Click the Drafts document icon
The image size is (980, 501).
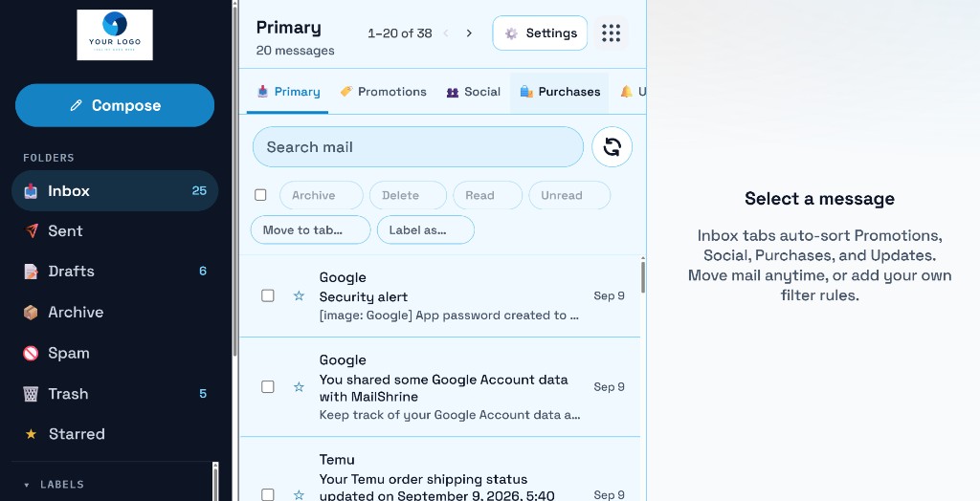[31, 272]
